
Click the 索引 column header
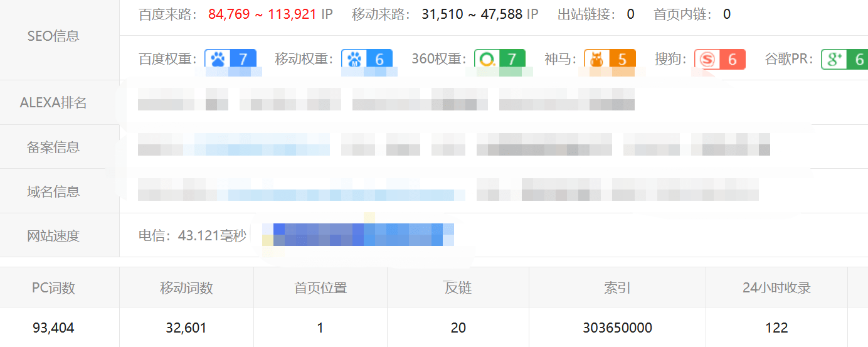(x=617, y=288)
